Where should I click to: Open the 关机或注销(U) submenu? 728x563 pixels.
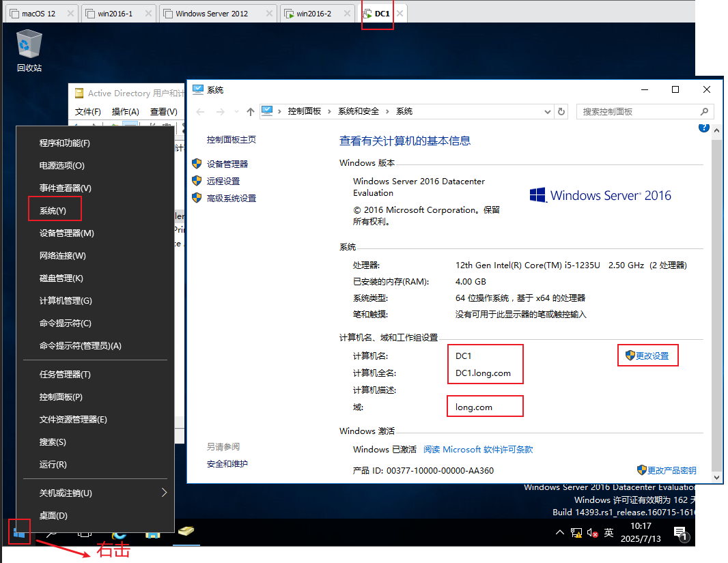(95, 493)
